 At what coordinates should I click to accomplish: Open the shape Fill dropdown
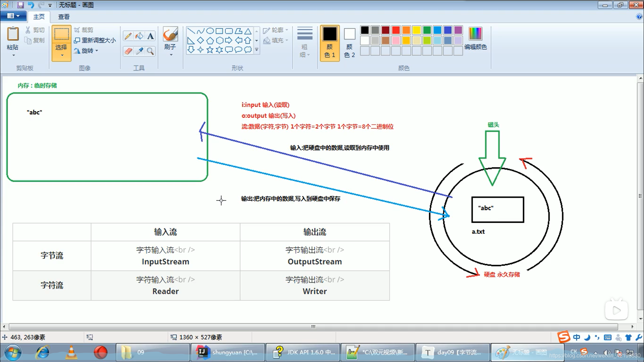[276, 40]
